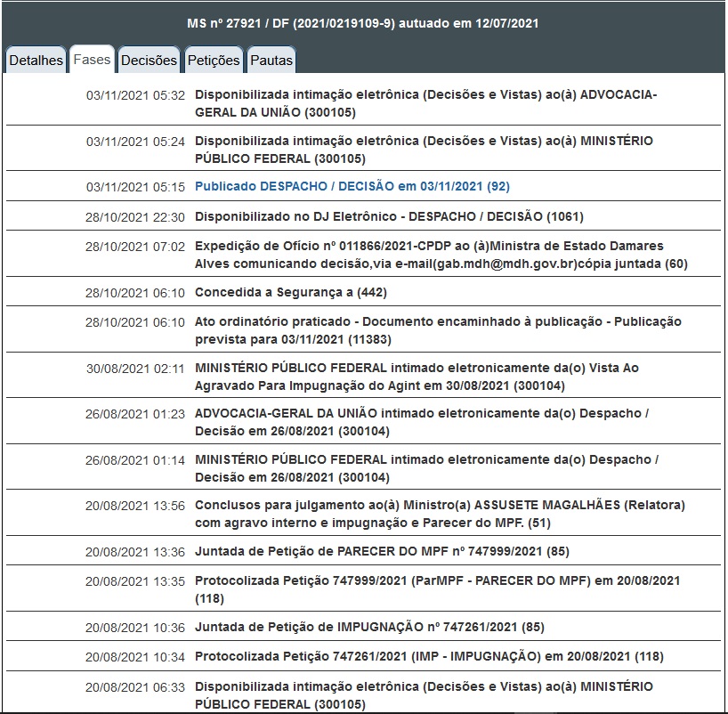Click the Vista Ao Agravado Para Impugnação entry
The width and height of the screenshot is (728, 714).
(417, 377)
